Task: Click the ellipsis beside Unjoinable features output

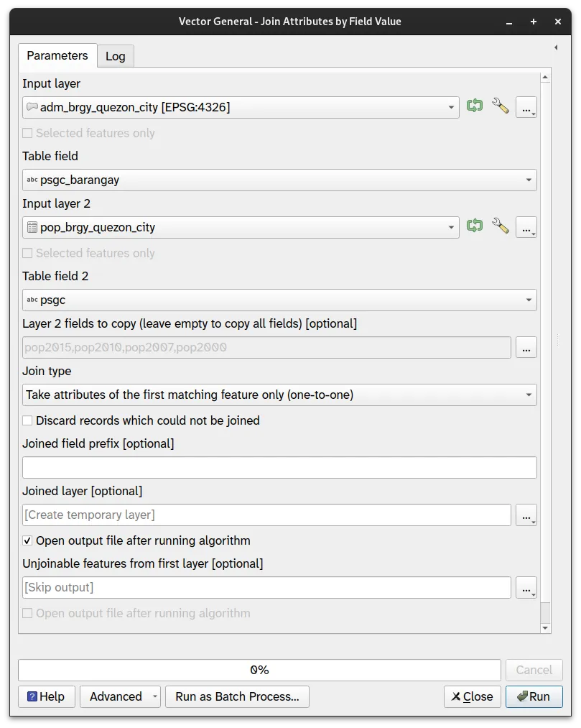Action: [526, 587]
